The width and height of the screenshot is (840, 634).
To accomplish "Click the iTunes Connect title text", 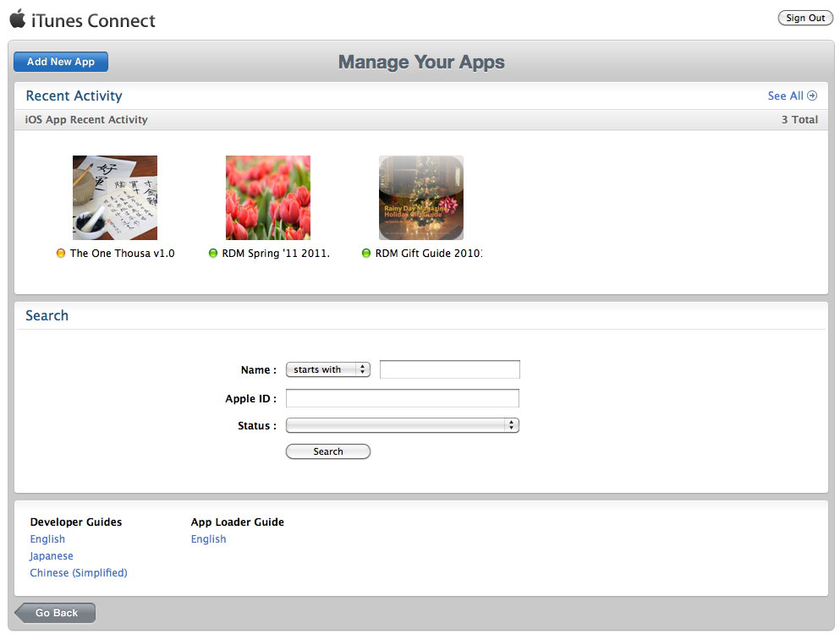I will tap(93, 20).
